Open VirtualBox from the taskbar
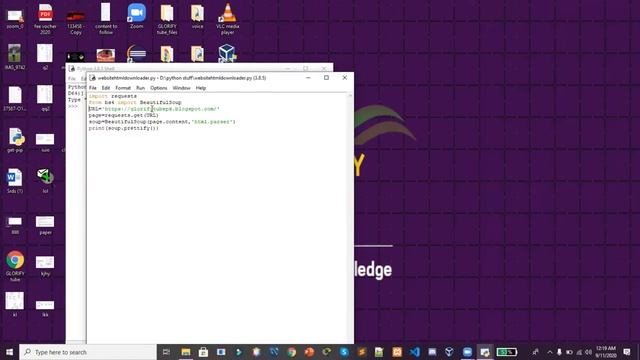 click(449, 352)
